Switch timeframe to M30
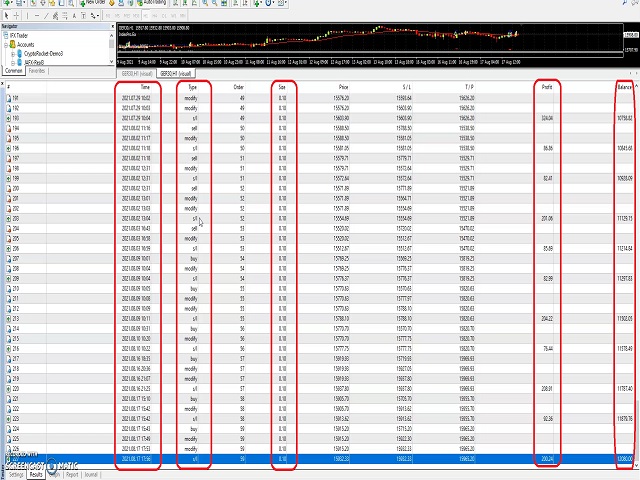The height and width of the screenshot is (480, 640). tap(136, 16)
